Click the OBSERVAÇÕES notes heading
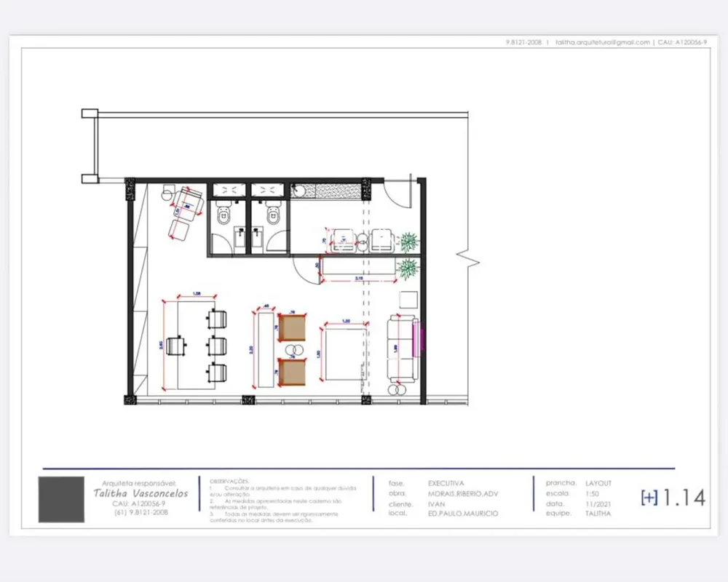This screenshot has height=582, width=728. click(229, 482)
